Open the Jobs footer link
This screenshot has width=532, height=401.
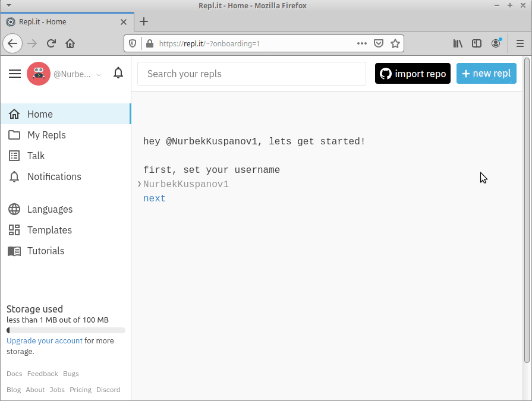click(57, 390)
